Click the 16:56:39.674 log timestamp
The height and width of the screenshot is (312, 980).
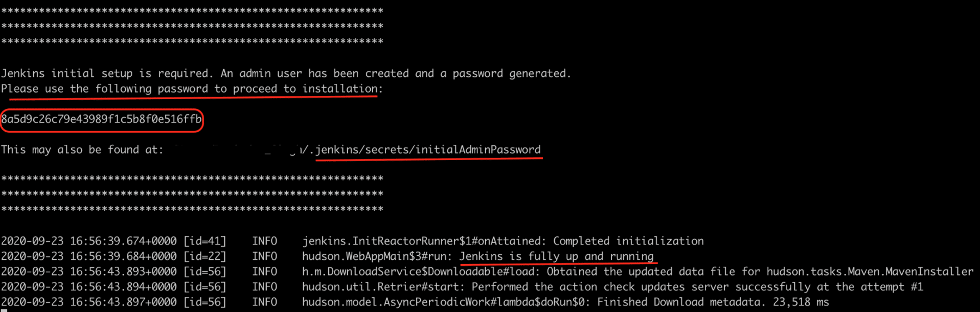tap(123, 241)
